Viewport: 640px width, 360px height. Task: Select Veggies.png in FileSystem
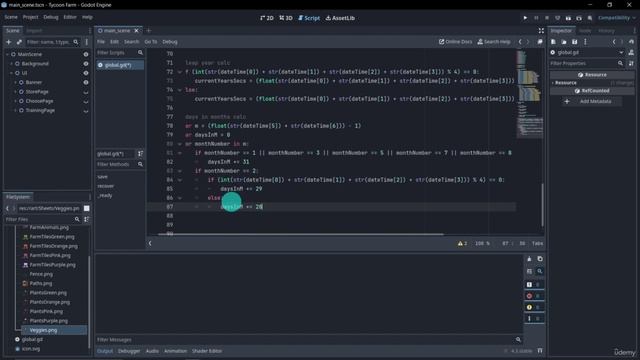(x=54, y=330)
